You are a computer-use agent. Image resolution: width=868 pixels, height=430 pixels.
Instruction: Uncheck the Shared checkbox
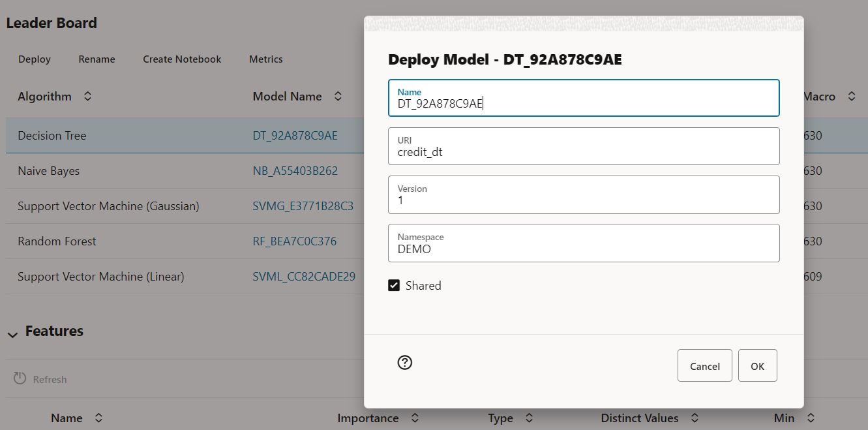394,285
